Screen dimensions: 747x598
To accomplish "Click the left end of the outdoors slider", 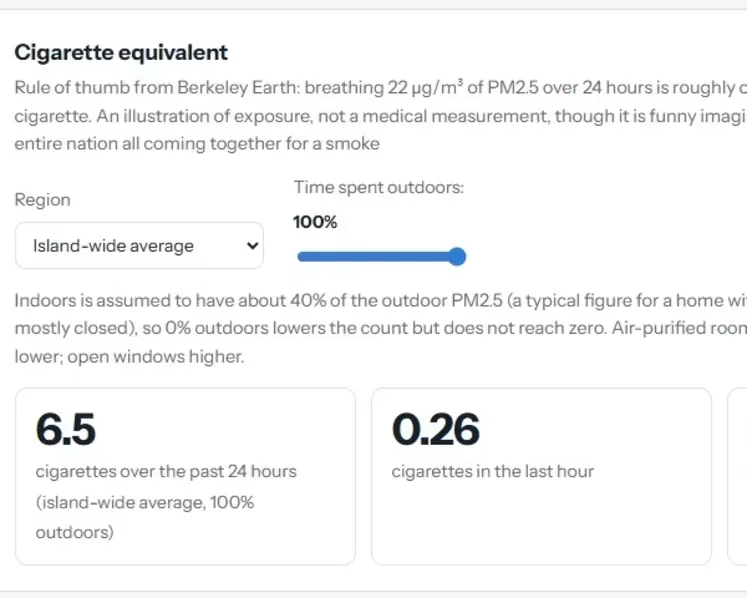I will pyautogui.click(x=301, y=257).
